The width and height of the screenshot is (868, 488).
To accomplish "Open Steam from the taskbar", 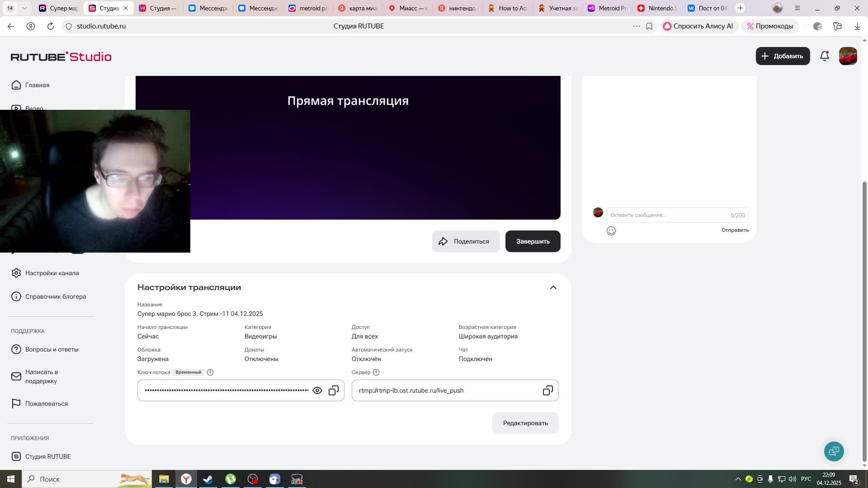I will (208, 479).
